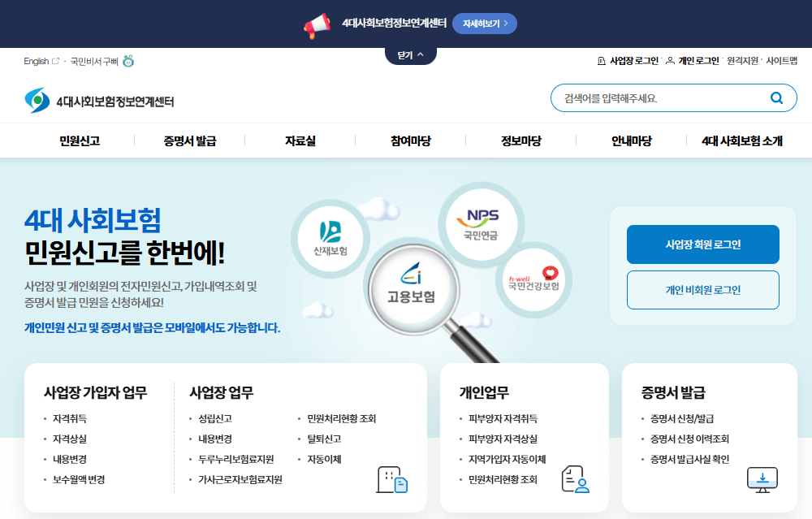The image size is (812, 519).
Task: Click the 사업장 가입자 업무 heading
Action: 95,392
